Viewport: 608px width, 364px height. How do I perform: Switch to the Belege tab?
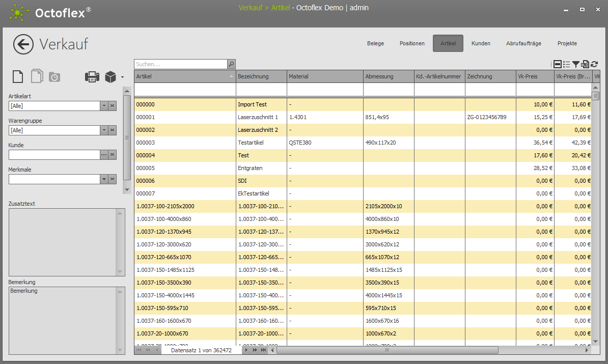[x=375, y=43]
